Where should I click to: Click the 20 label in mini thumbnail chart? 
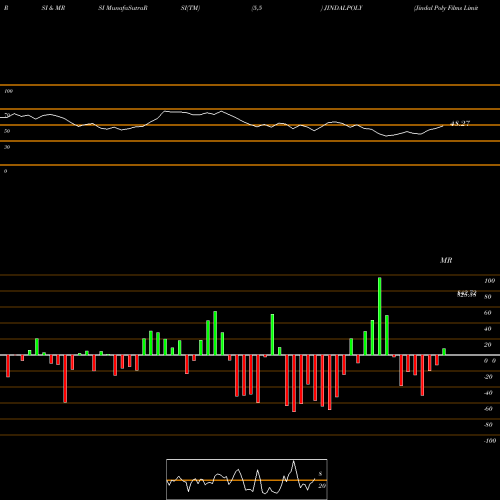322,486
